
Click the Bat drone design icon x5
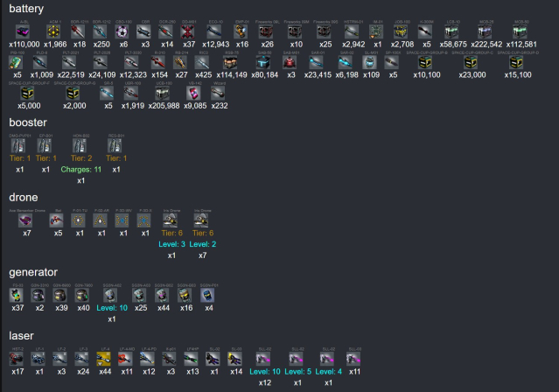pos(59,221)
